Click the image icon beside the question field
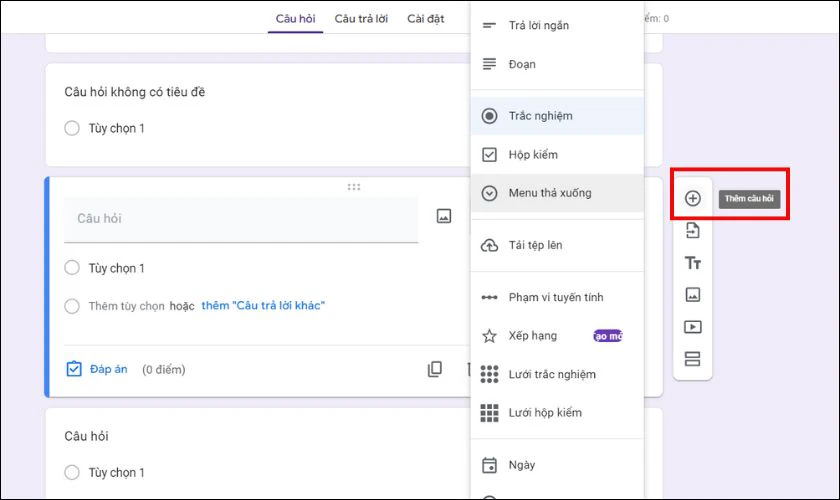The height and width of the screenshot is (500, 840). tap(444, 216)
